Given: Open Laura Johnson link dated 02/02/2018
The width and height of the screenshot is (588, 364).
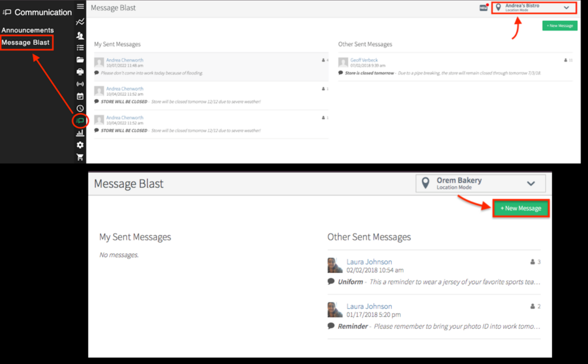Looking at the screenshot, I should 369,262.
